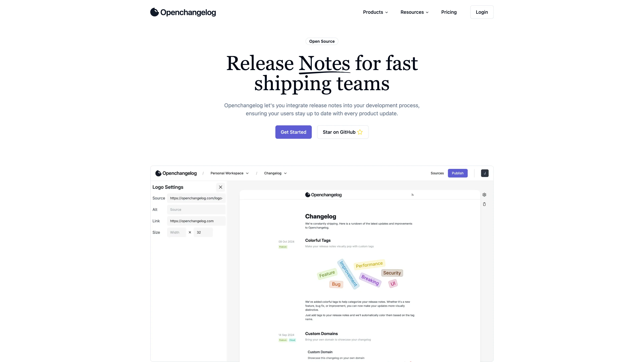Viewport: 644px width, 362px height.
Task: Click the Openchangelog brand logo top left
Action: [x=183, y=12]
